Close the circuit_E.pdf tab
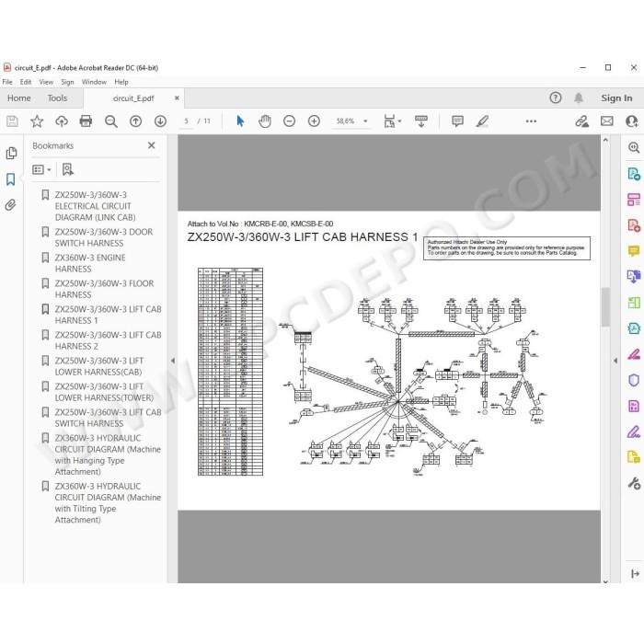This screenshot has height=644, width=644. point(177,98)
